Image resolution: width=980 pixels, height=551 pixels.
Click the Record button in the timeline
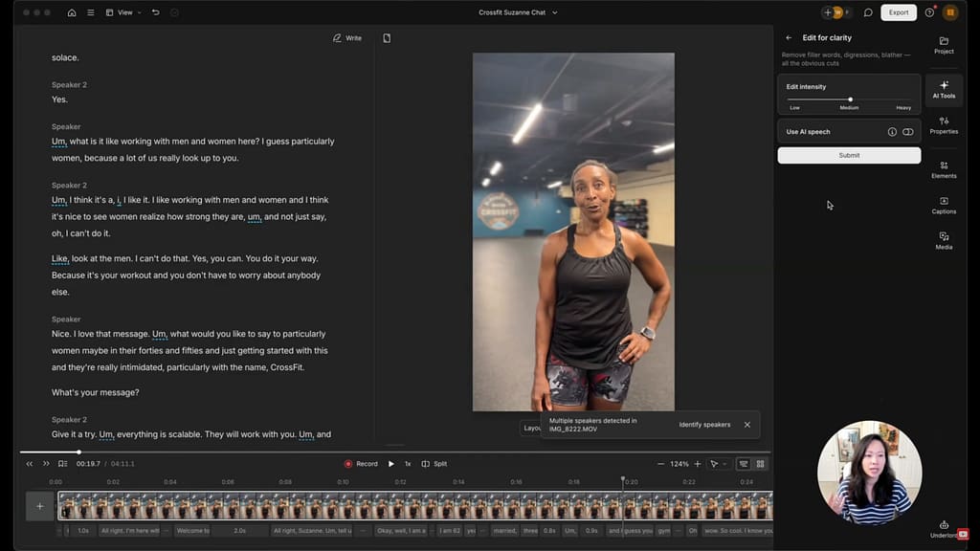(360, 463)
